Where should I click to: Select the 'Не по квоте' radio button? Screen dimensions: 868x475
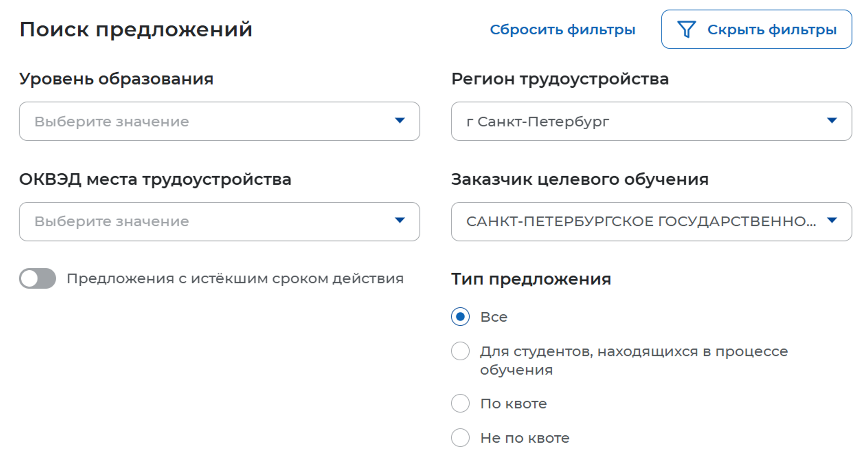click(460, 437)
